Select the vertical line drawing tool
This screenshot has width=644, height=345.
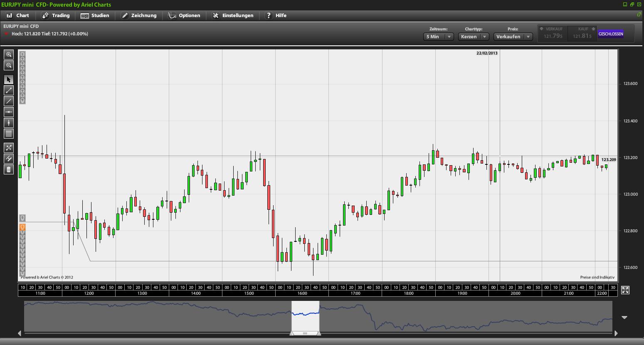tap(9, 123)
